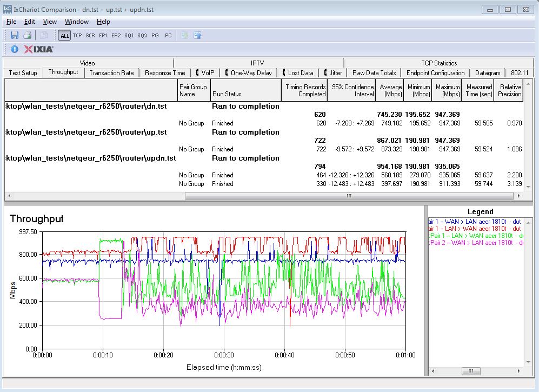
Task: Open the 802.11 tab
Action: pyautogui.click(x=520, y=73)
